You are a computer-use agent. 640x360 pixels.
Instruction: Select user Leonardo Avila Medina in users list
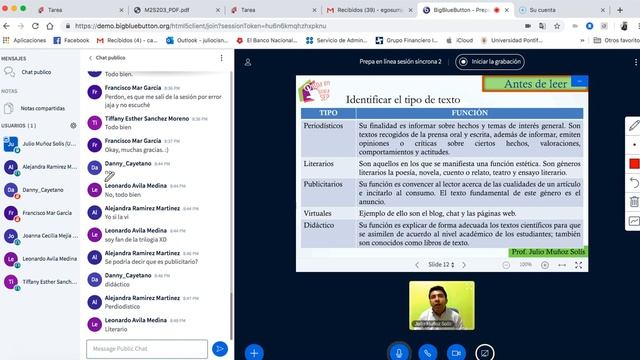coord(40,259)
